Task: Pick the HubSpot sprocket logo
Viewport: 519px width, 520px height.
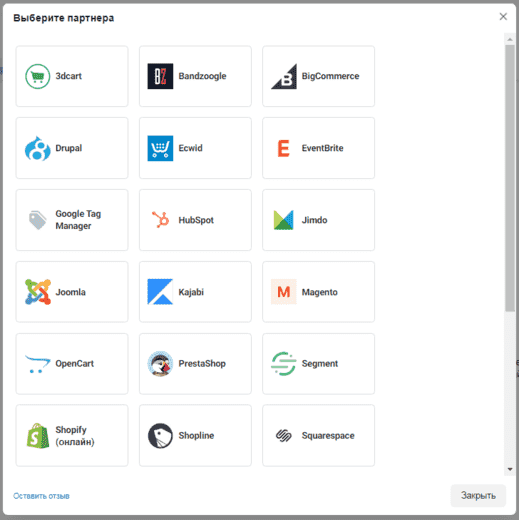Action: click(160, 220)
